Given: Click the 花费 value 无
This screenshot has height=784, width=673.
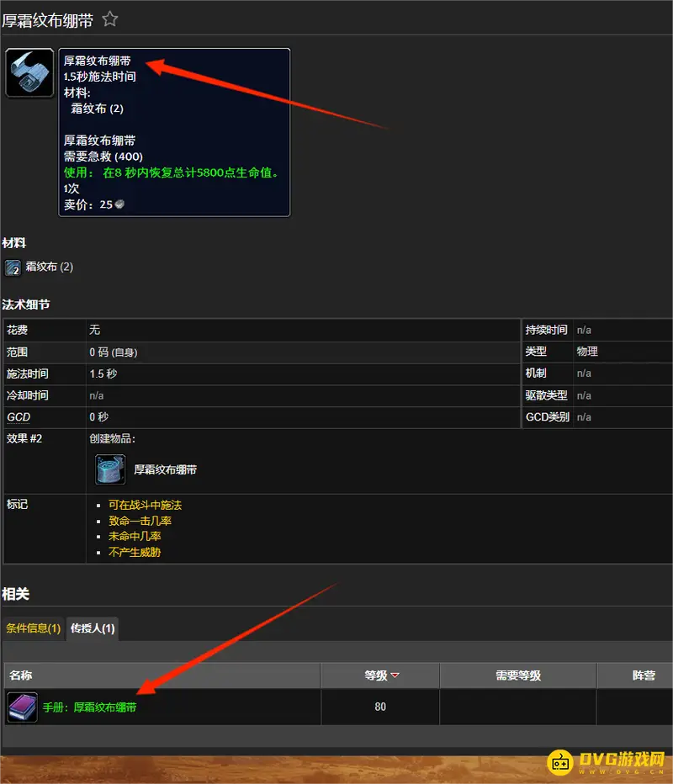Looking at the screenshot, I should (x=95, y=330).
